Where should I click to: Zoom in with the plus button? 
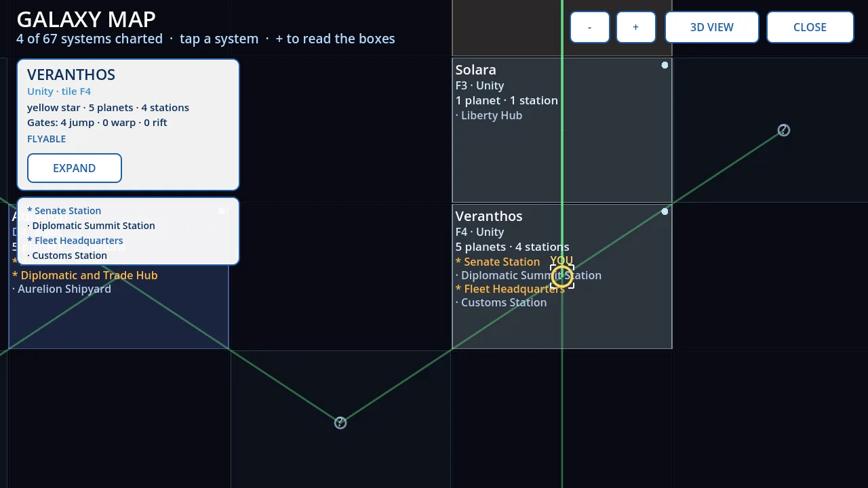pos(635,27)
